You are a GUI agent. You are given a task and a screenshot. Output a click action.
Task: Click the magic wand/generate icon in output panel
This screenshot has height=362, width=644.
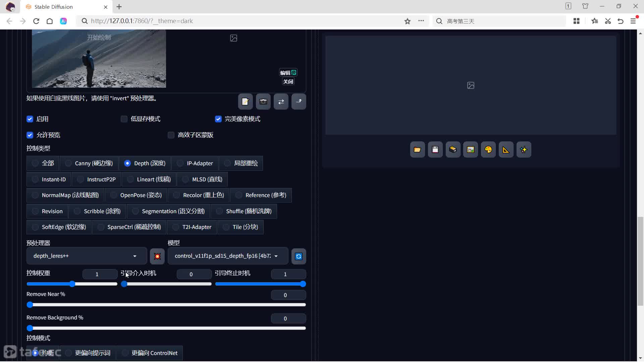(x=524, y=149)
